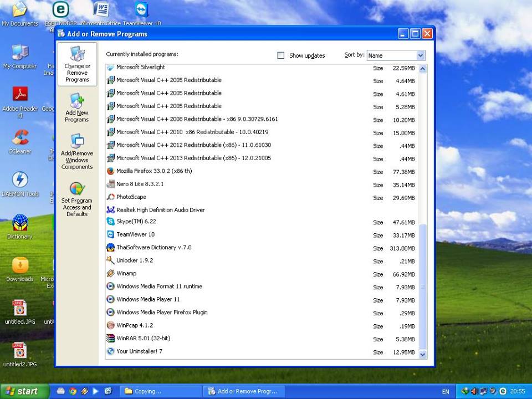Open Adobe Reader XI desktop shortcut
This screenshot has width=532, height=399.
[20, 95]
